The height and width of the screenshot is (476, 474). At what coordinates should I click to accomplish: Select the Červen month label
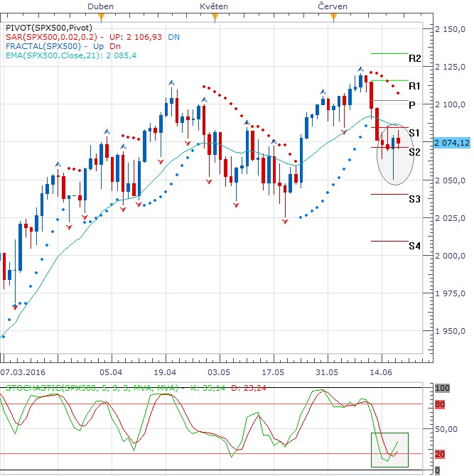tap(332, 6)
